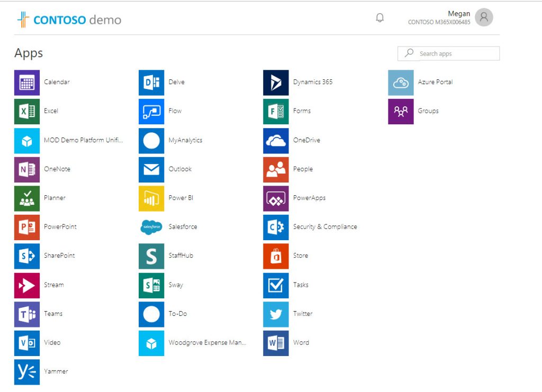Start Microsoft Sway
The height and width of the screenshot is (392, 542).
(151, 285)
